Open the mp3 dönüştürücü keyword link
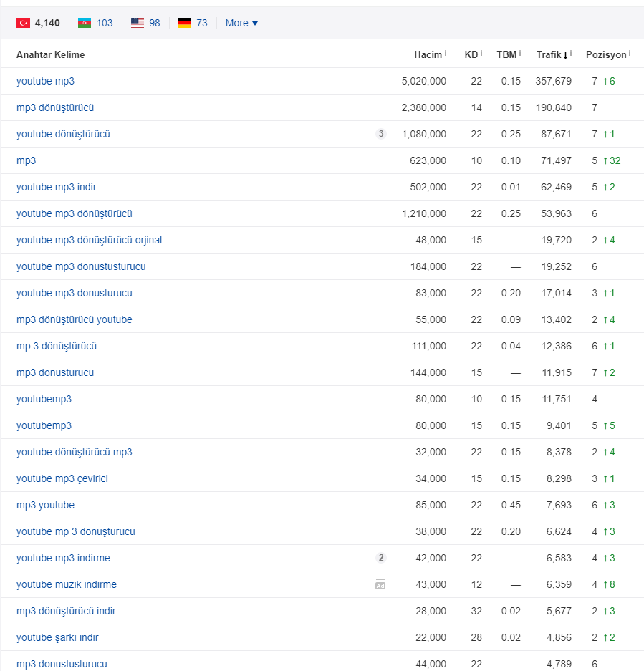The height and width of the screenshot is (671, 644). coord(55,107)
